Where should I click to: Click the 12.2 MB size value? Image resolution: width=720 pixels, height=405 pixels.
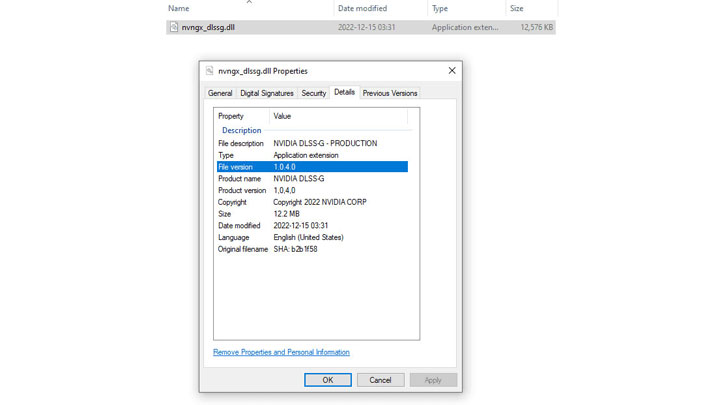287,214
